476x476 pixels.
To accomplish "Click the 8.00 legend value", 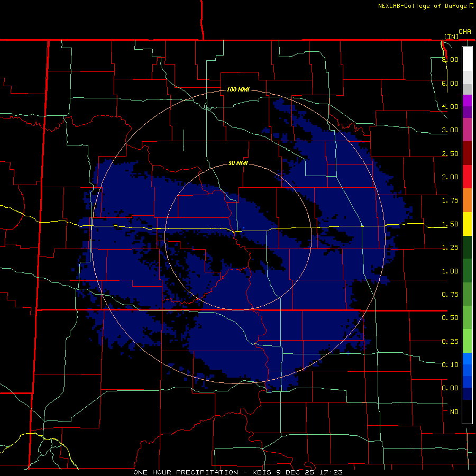I will pos(450,59).
